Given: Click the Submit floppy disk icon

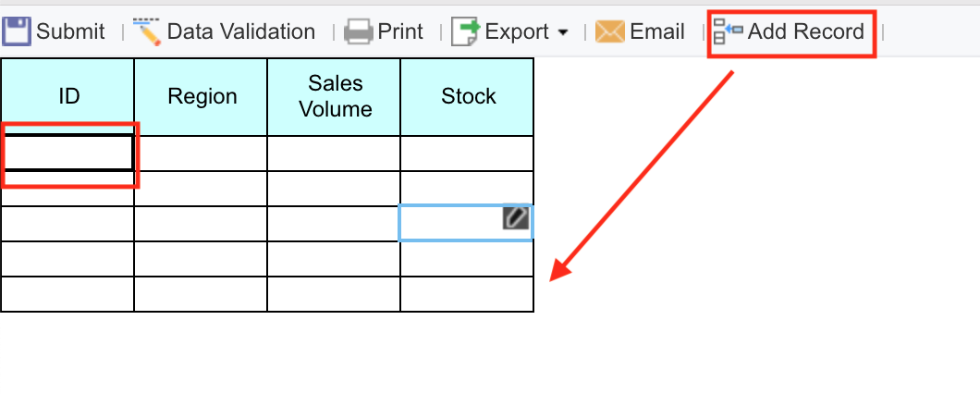Looking at the screenshot, I should (18, 32).
